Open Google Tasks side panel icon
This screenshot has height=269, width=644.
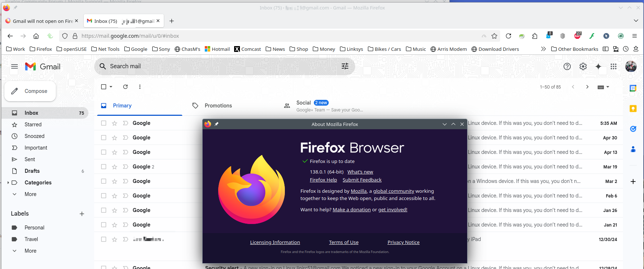tap(633, 129)
